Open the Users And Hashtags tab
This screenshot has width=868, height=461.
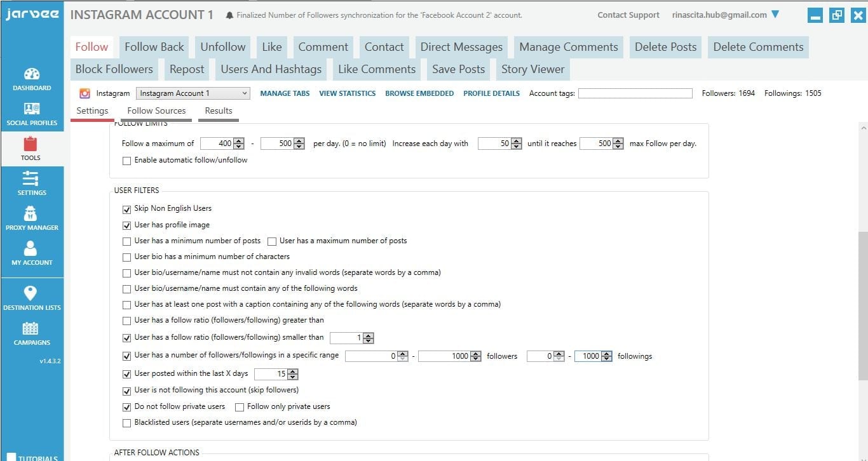coord(271,69)
